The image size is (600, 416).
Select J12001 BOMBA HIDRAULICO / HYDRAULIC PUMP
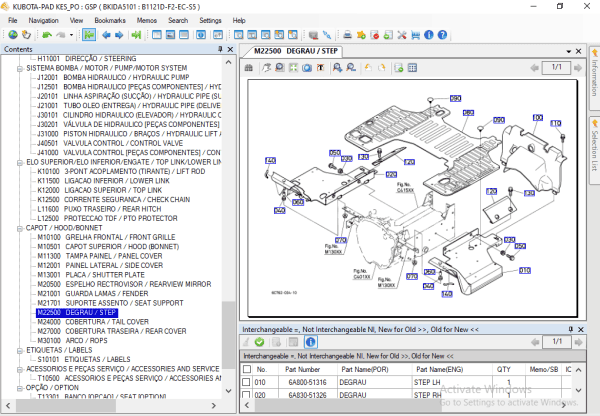pyautogui.click(x=113, y=77)
